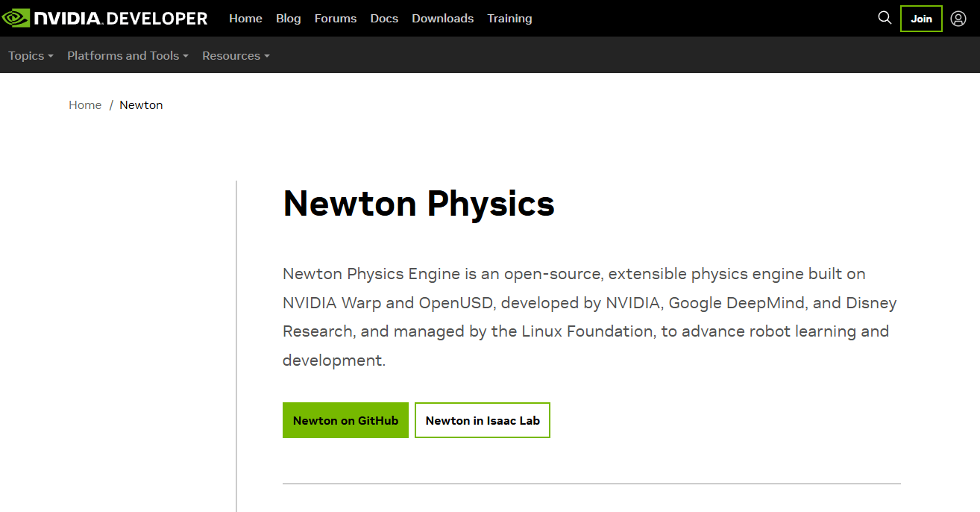
Task: Expand the Platforms and Tools dropdown
Action: click(x=128, y=56)
